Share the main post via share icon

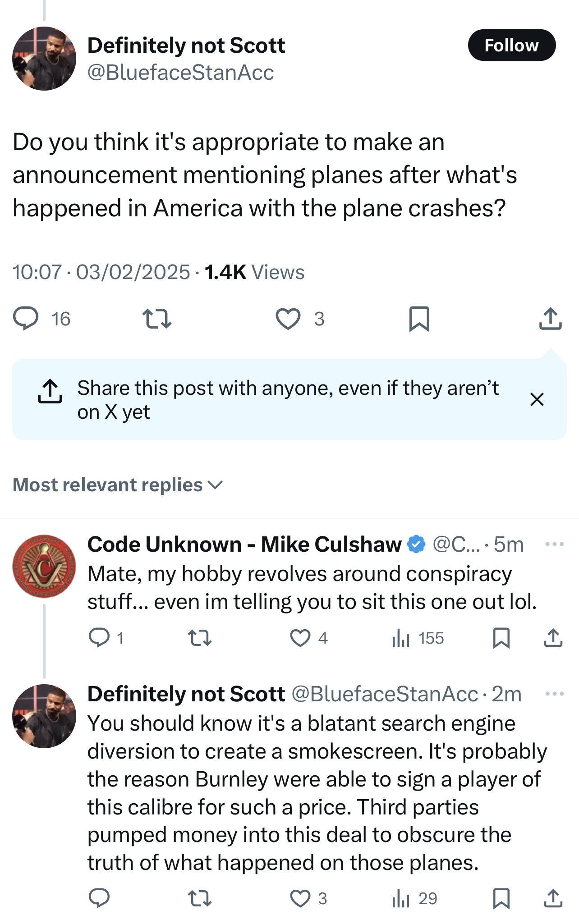tap(550, 319)
